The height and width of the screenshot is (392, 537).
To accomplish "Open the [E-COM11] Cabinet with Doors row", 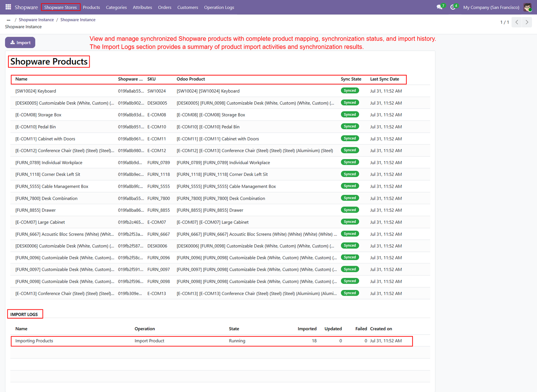I will 220,139.
